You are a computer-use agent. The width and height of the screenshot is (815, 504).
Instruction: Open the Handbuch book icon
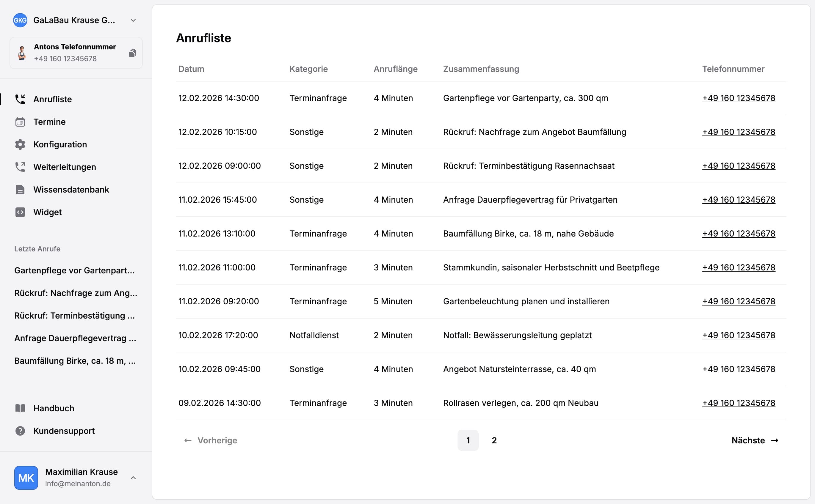(20, 408)
